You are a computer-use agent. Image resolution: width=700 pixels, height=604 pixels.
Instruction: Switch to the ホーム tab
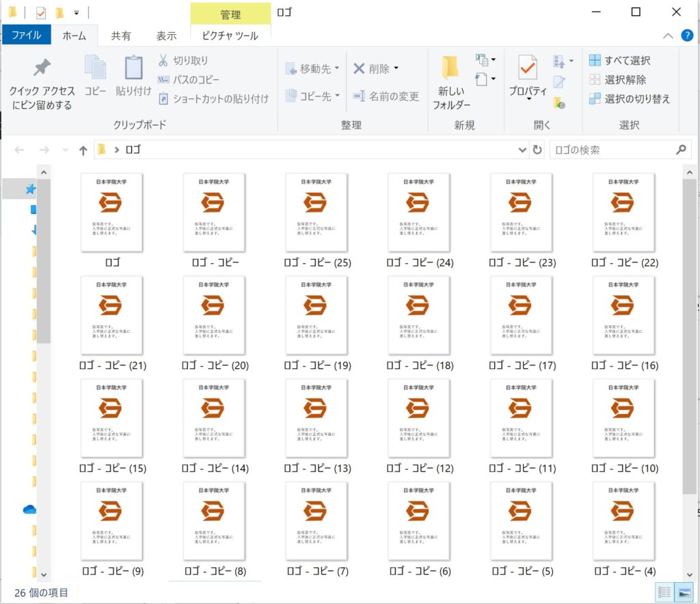coord(74,36)
